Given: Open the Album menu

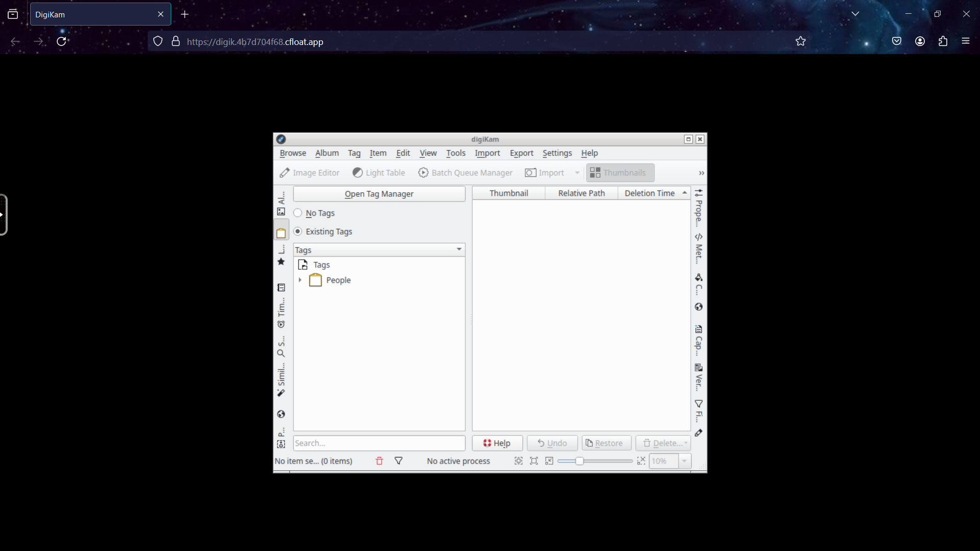Looking at the screenshot, I should (327, 153).
